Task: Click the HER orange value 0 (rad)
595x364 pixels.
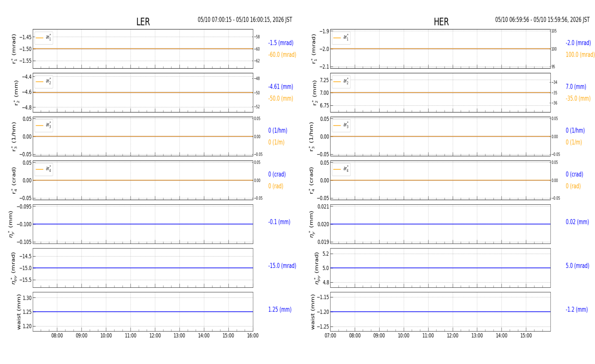Action: coord(573,186)
